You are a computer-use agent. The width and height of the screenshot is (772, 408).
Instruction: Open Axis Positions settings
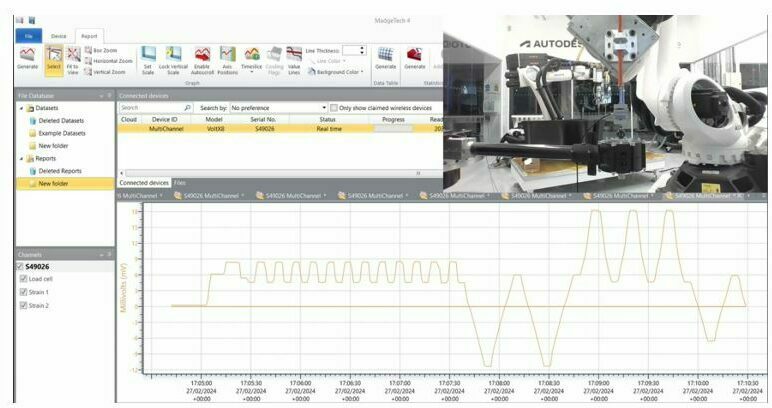[x=228, y=58]
